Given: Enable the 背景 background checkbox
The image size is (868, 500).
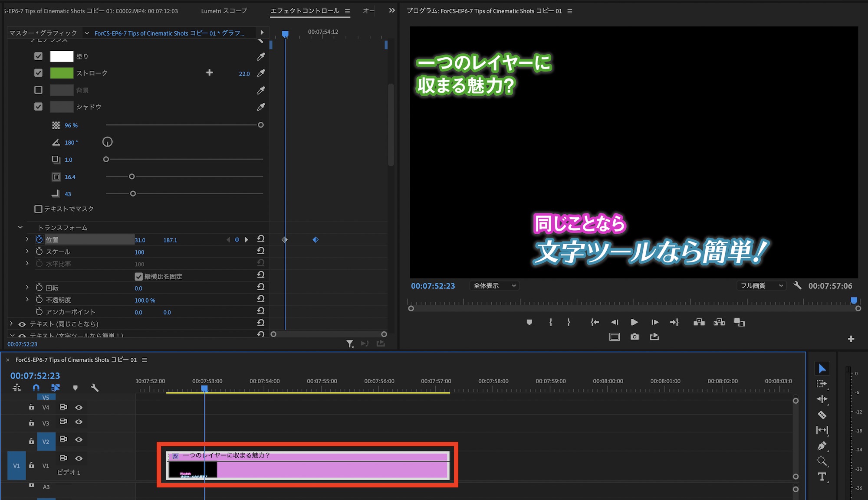Looking at the screenshot, I should [x=39, y=90].
